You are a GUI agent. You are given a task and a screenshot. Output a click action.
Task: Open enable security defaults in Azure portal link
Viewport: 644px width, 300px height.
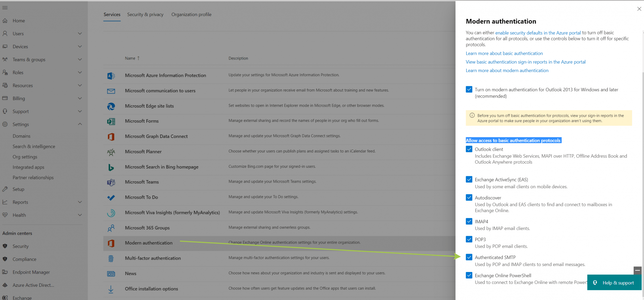tap(538, 33)
